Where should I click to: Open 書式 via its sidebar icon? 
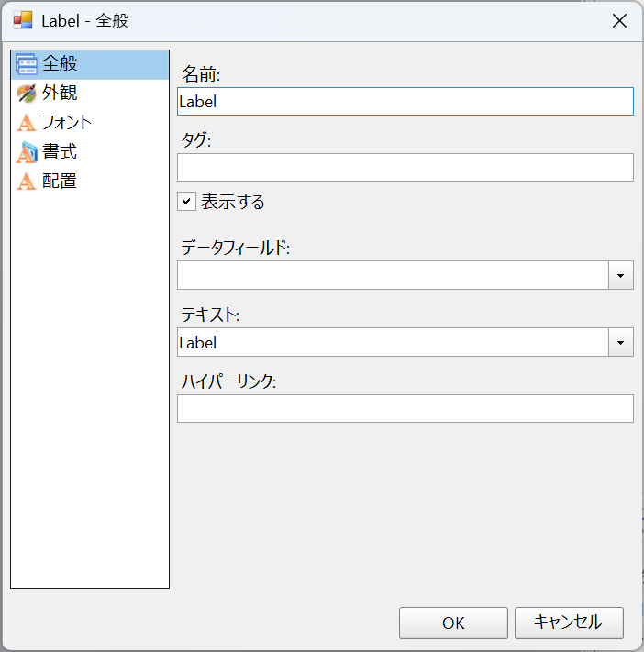(x=27, y=152)
